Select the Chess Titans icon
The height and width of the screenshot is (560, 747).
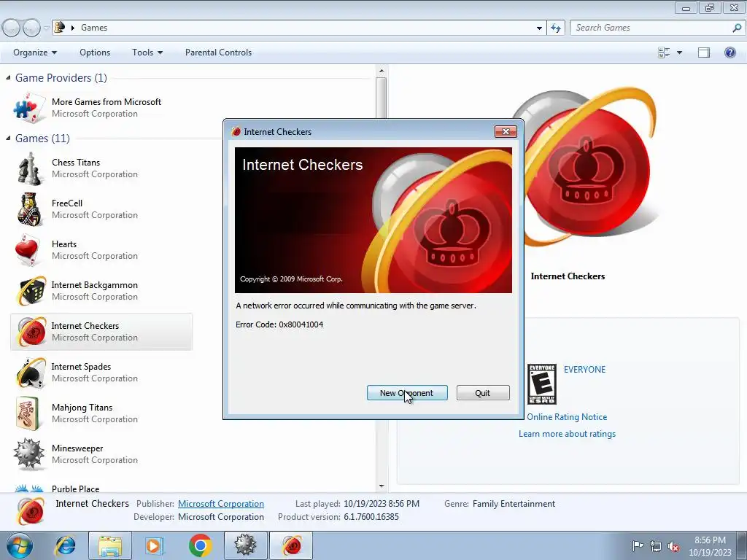coord(29,168)
